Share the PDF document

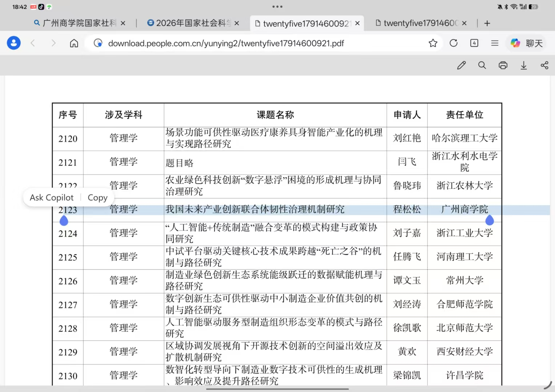(x=544, y=65)
